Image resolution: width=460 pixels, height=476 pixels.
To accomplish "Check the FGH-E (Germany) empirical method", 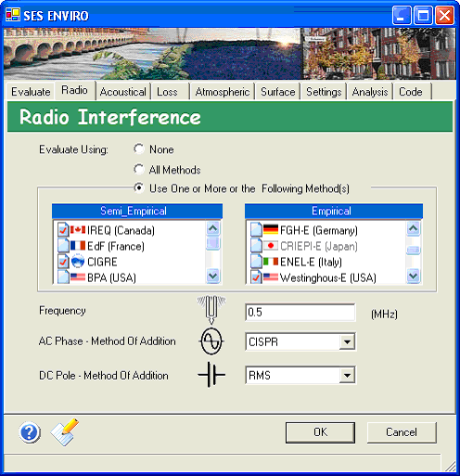I will coord(256,230).
